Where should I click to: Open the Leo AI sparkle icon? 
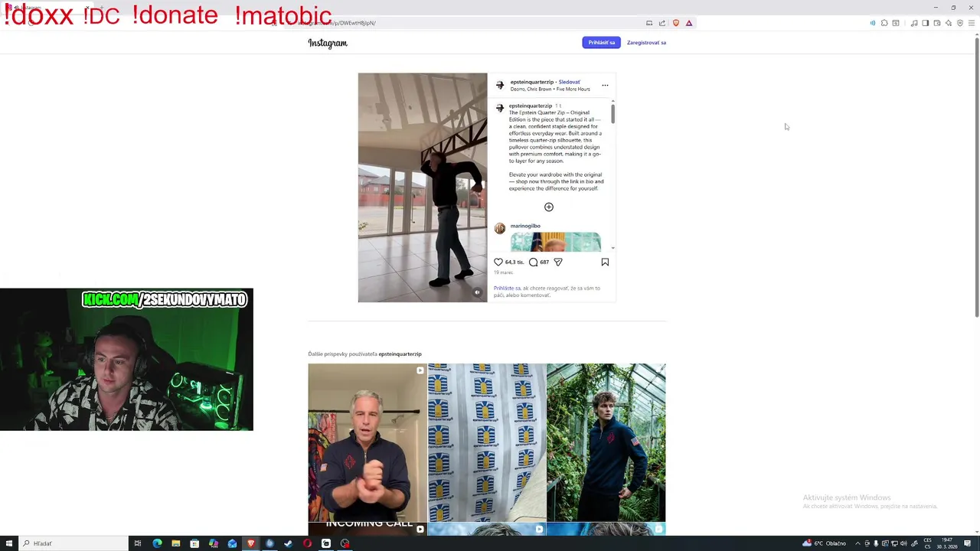click(x=949, y=23)
